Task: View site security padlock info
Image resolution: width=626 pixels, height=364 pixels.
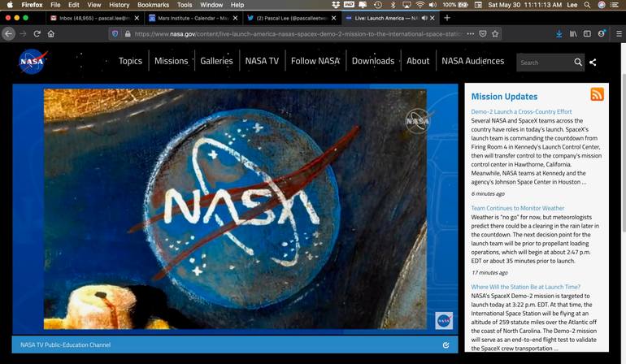Action: coord(128,34)
